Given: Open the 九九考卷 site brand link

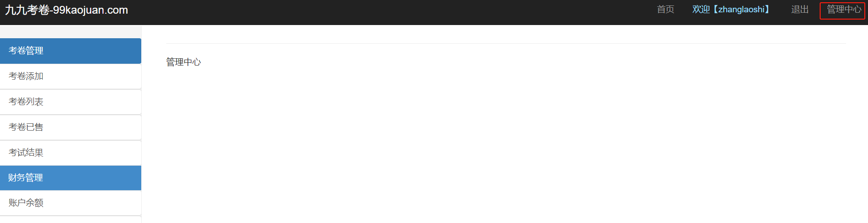Looking at the screenshot, I should pos(67,10).
